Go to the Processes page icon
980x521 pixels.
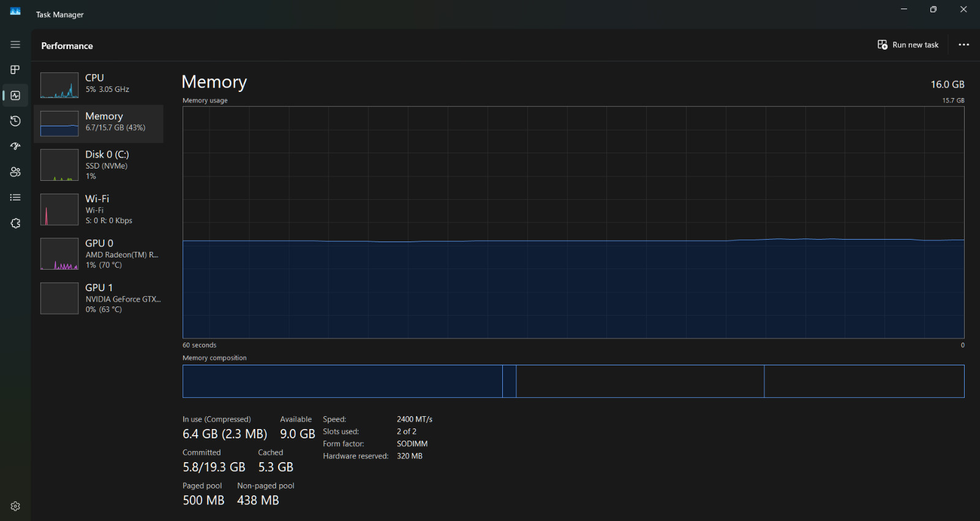click(15, 70)
